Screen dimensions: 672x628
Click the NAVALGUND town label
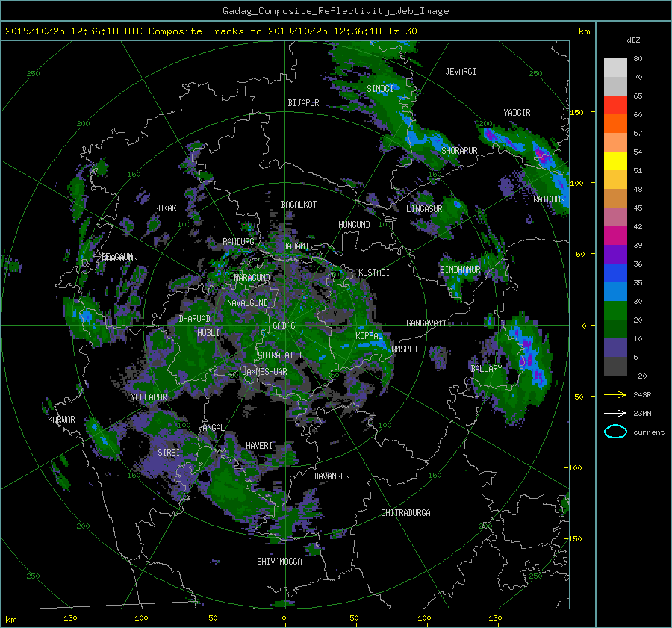click(247, 303)
